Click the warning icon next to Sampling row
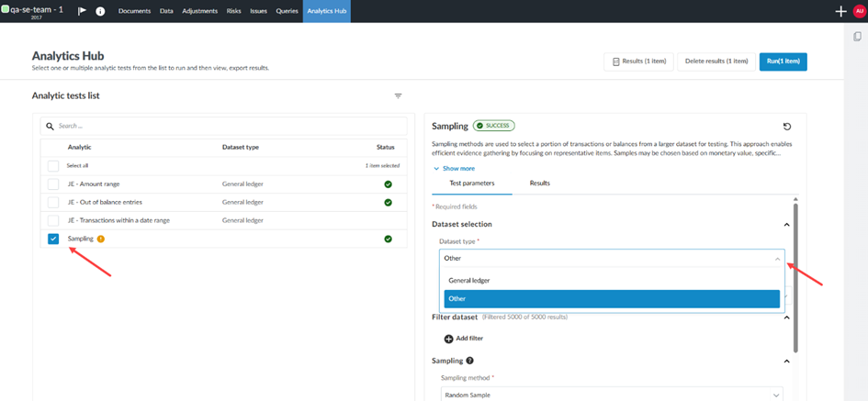 [x=101, y=239]
